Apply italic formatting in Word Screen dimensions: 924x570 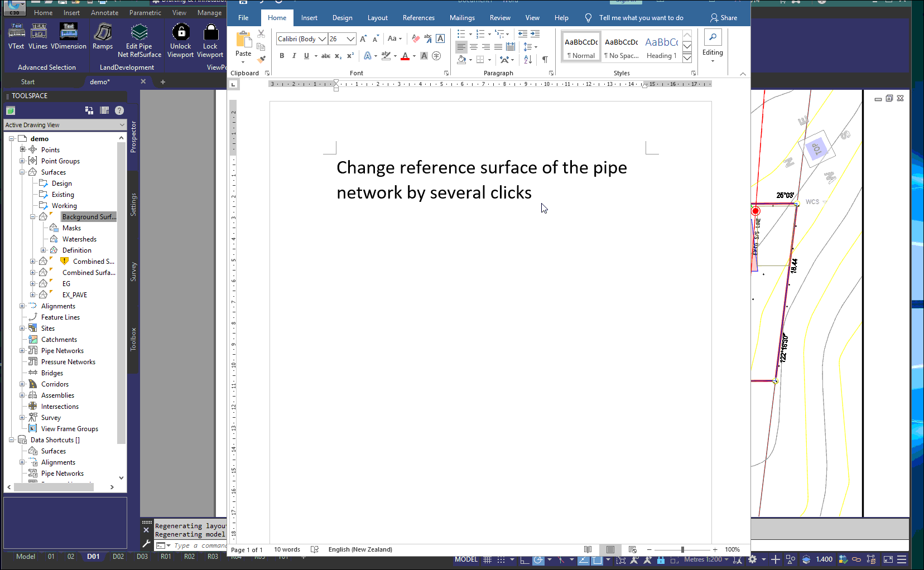[x=294, y=56]
